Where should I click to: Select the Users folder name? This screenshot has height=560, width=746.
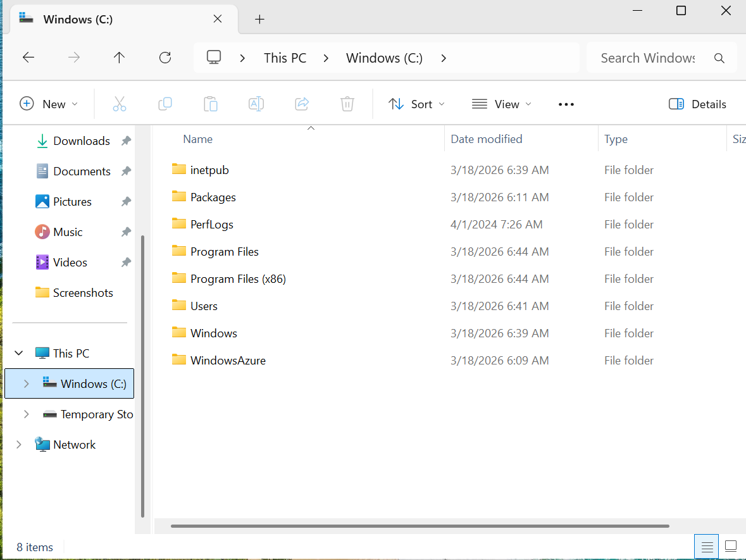click(x=204, y=306)
